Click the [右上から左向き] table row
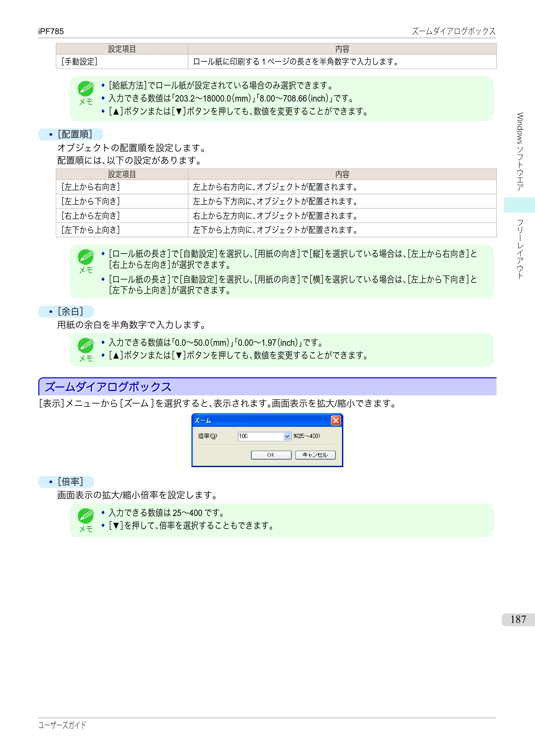The width and height of the screenshot is (535, 756). point(276,216)
